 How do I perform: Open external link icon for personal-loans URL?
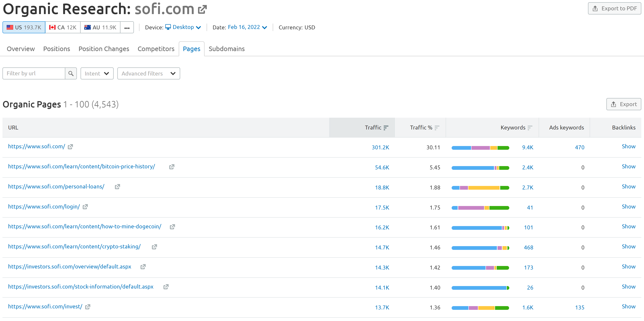tap(118, 187)
